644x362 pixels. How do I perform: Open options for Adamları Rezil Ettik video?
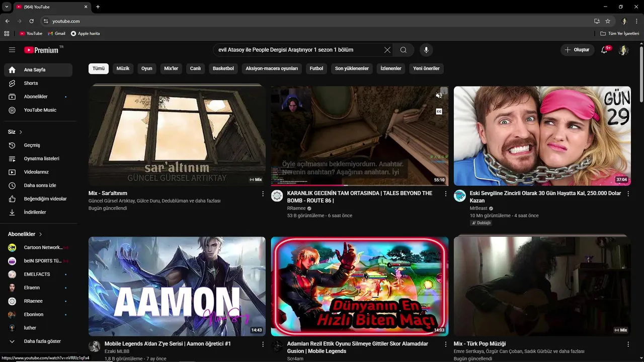[445, 344]
